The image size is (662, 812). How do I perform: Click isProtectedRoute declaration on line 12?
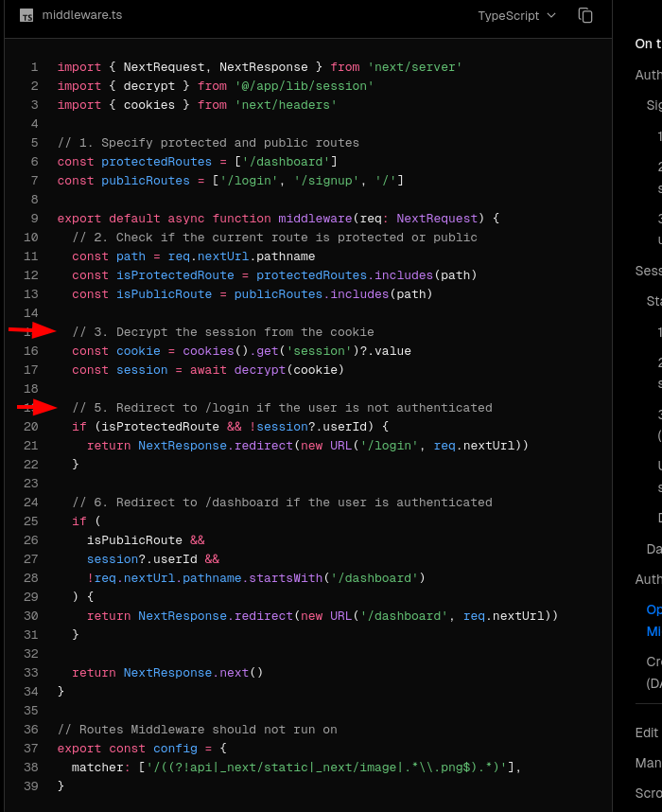[175, 275]
